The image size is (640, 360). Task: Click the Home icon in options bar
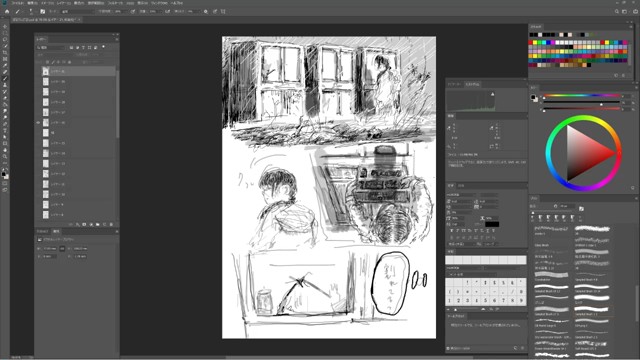tap(7, 11)
